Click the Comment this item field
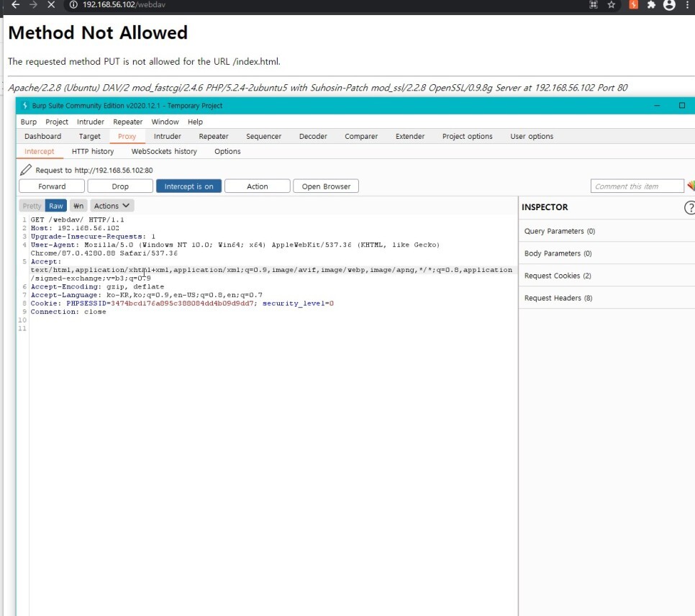 [637, 186]
